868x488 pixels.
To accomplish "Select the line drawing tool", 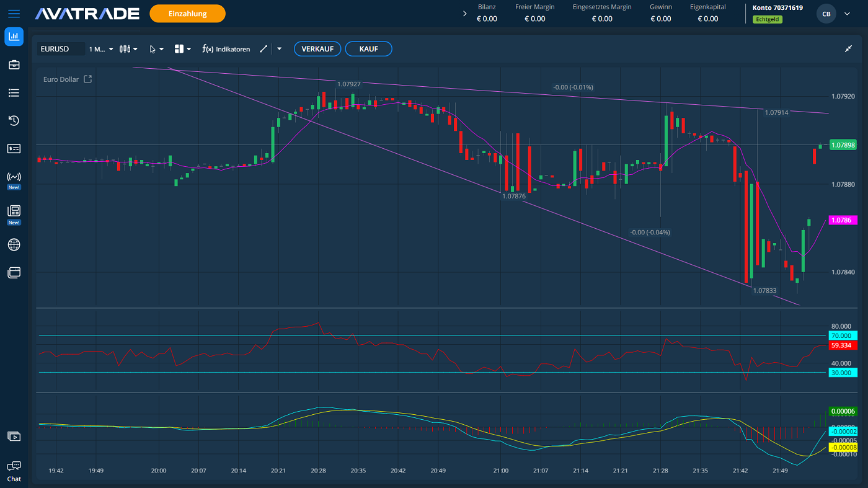I will 263,49.
